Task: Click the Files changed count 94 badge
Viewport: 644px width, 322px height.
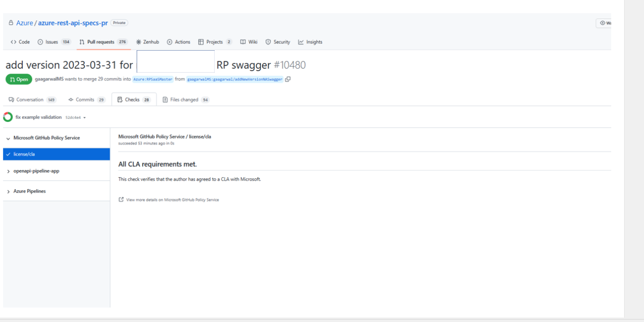Action: [x=205, y=100]
